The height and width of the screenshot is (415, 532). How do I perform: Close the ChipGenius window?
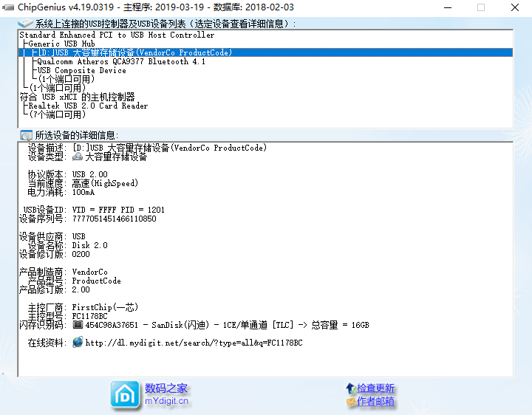point(515,7)
